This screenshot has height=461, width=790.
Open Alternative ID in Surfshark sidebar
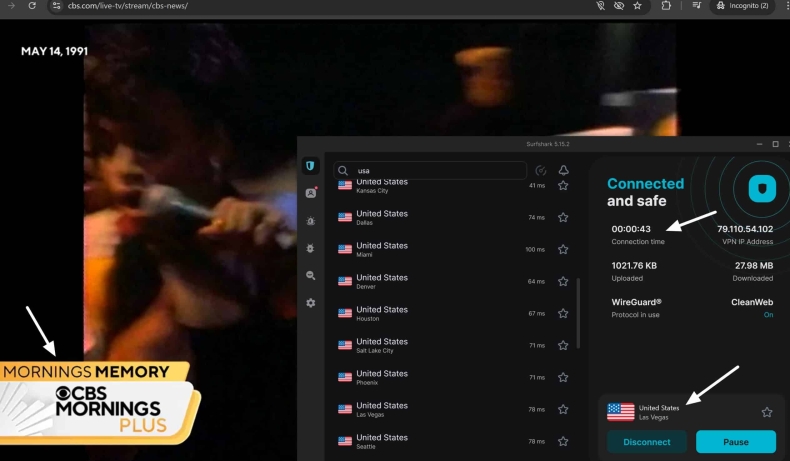point(311,193)
